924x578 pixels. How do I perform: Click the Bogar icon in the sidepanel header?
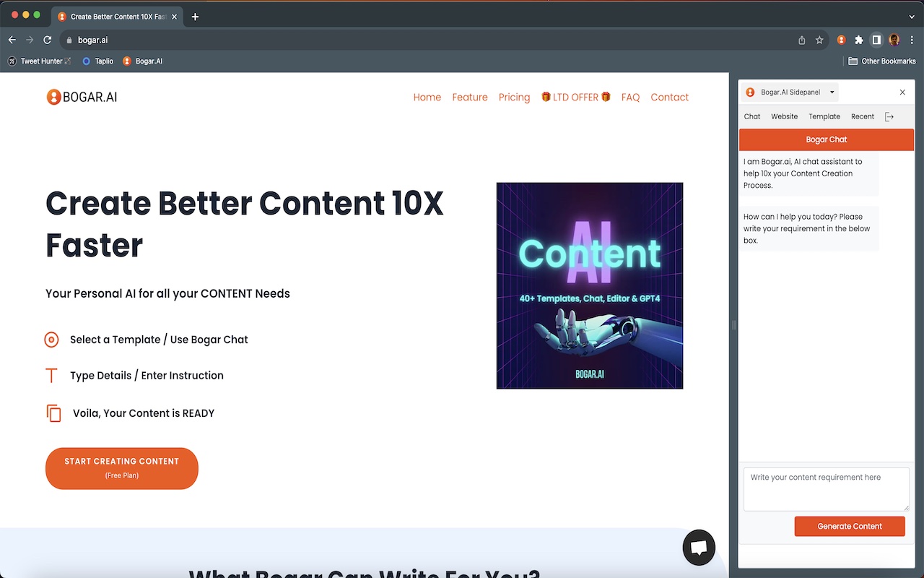[750, 92]
